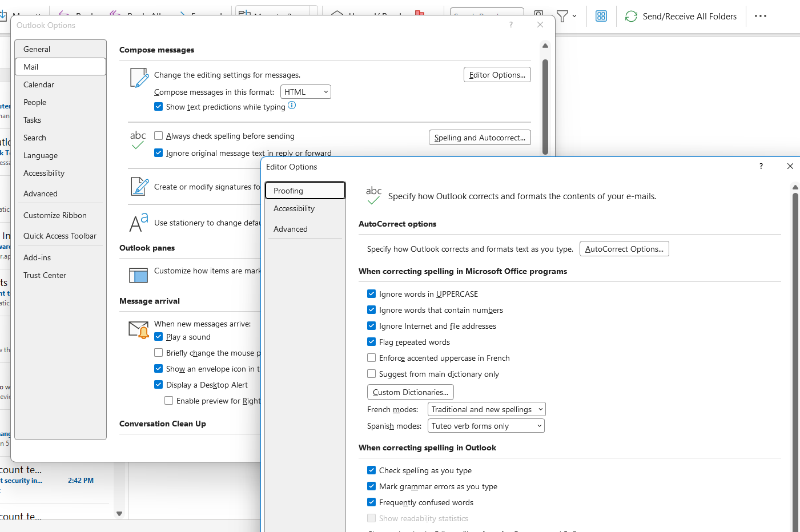Screen dimensions: 800x532
Task: Click the signatures pen icon
Action: click(x=139, y=186)
